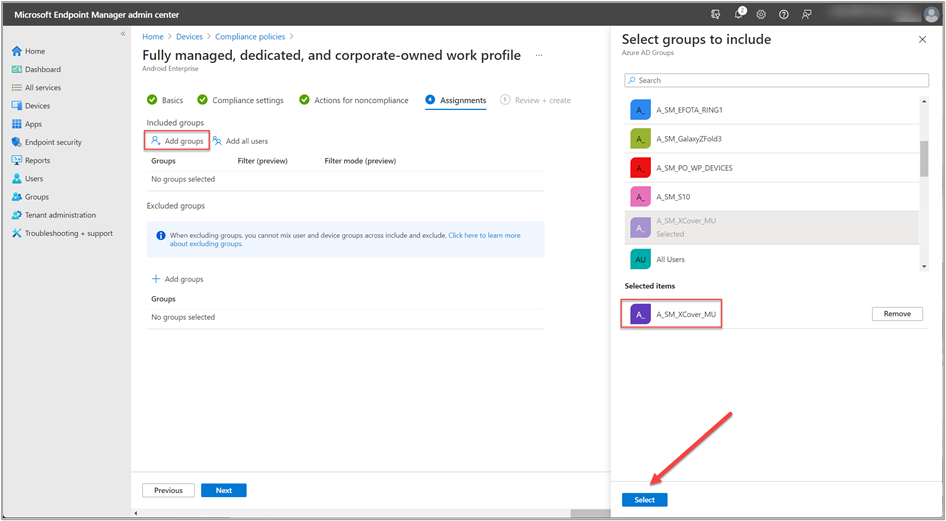Close the Select groups to include panel

pyautogui.click(x=922, y=39)
